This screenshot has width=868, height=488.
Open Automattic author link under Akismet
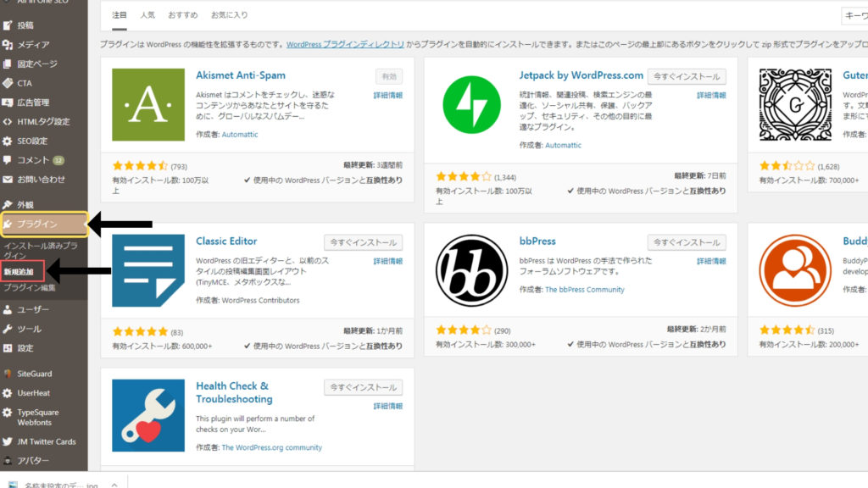240,135
